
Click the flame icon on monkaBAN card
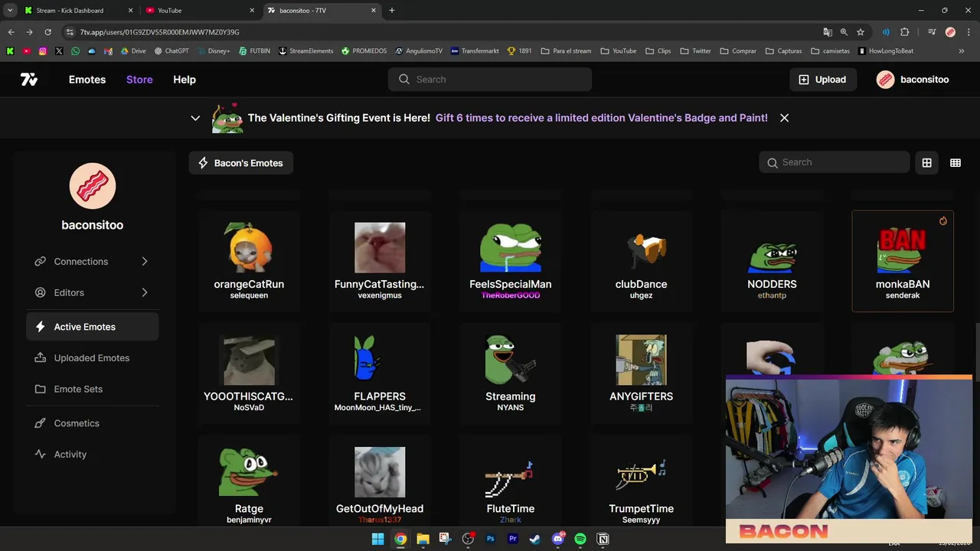[x=943, y=221]
